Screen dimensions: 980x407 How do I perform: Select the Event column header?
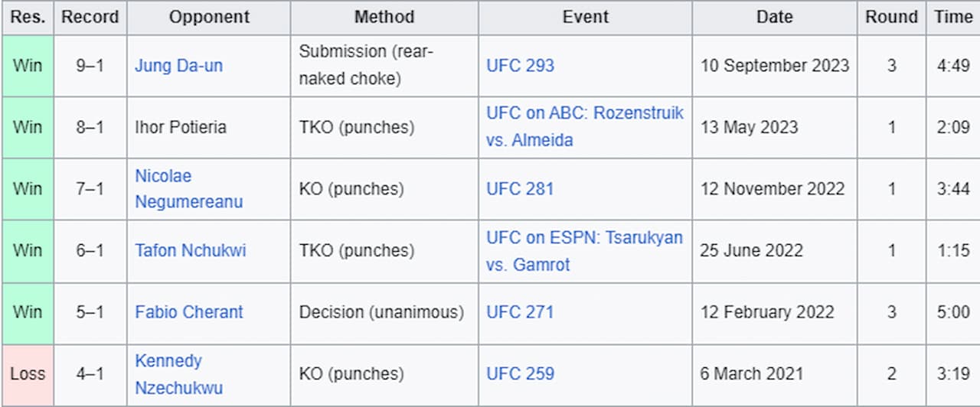[x=586, y=18]
